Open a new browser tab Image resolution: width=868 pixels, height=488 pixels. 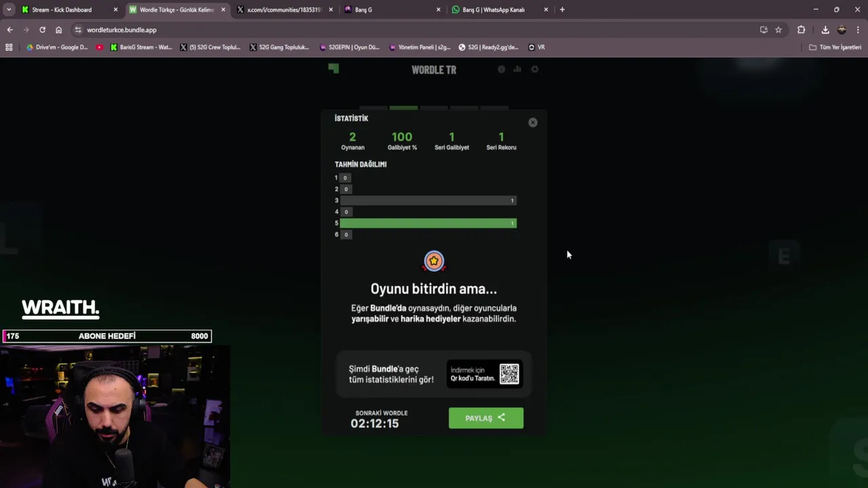point(562,9)
